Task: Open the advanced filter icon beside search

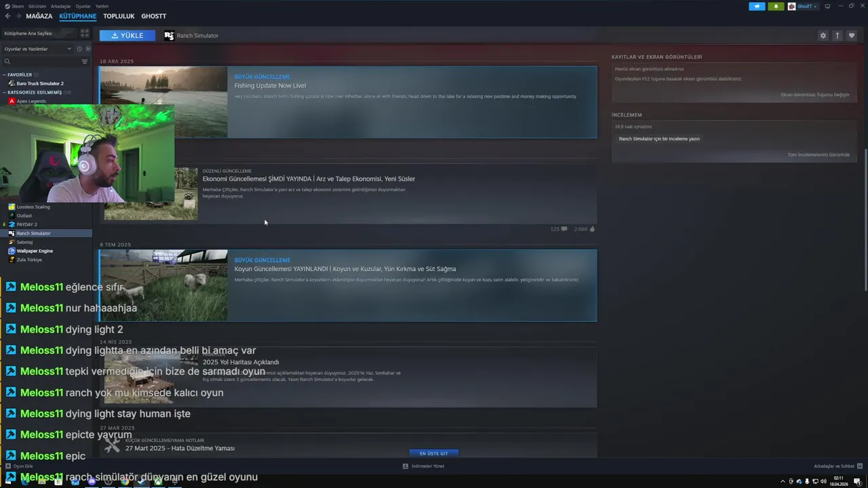Action: (x=85, y=62)
